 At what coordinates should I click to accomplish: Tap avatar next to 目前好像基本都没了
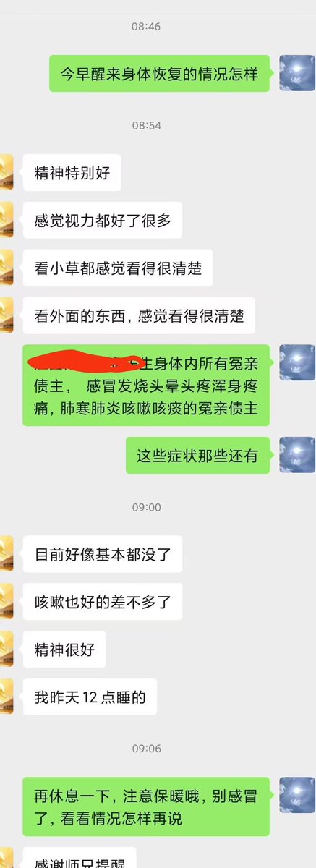tap(7, 554)
